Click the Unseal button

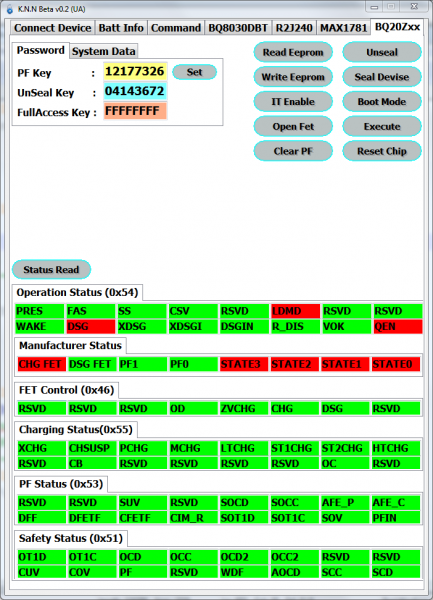pos(382,52)
